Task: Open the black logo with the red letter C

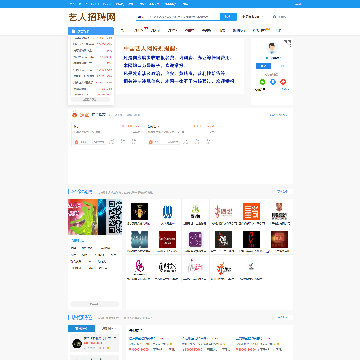Action: tap(251, 239)
